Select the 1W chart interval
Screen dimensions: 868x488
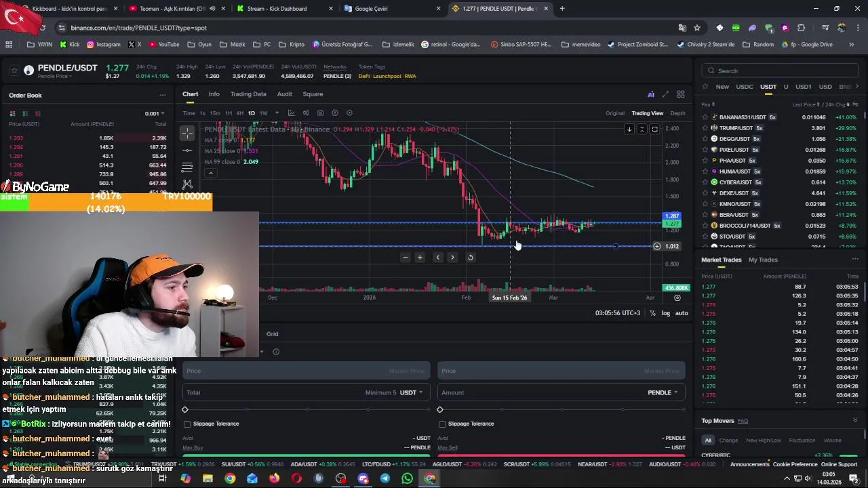point(264,113)
